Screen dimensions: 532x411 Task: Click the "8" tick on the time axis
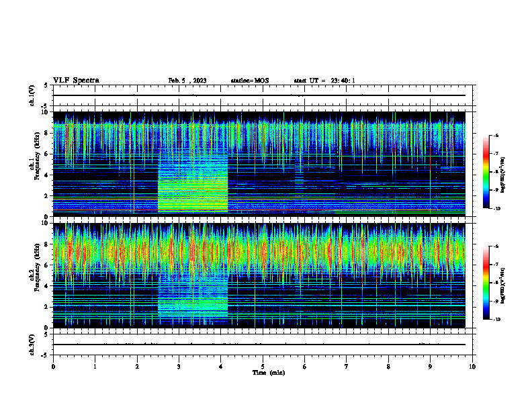click(388, 367)
